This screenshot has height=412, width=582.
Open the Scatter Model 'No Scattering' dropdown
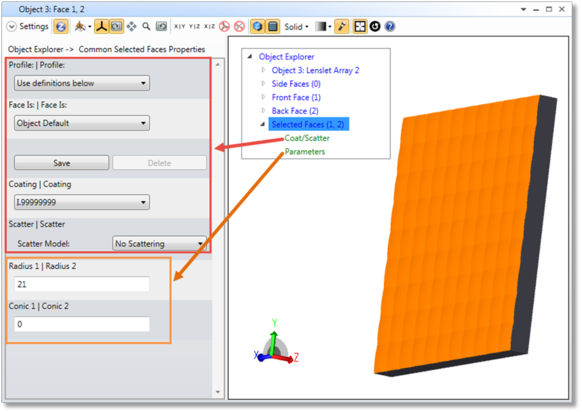(159, 244)
